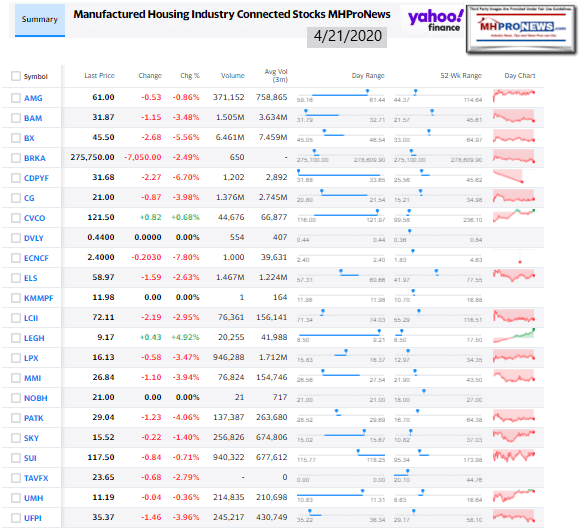Switch to the Summary tab
This screenshot has width=580, height=531.
(x=40, y=20)
